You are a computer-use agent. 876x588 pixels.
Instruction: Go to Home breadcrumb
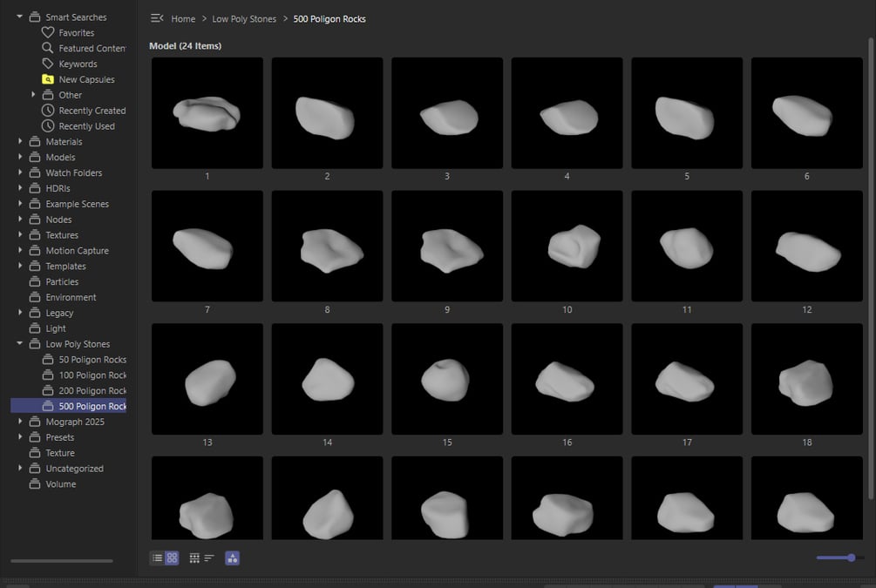click(x=183, y=19)
